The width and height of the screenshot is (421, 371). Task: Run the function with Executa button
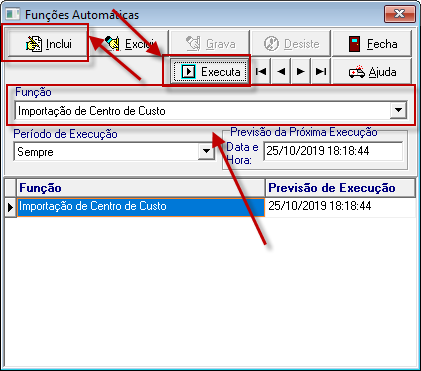click(210, 71)
